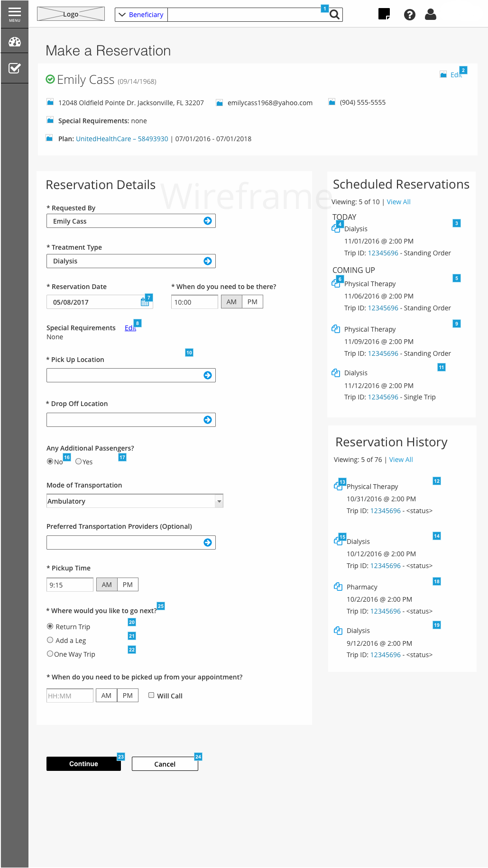Viewport: 488px width, 868px height.
Task: Click the HH:MM appointment pickup field
Action: (70, 696)
